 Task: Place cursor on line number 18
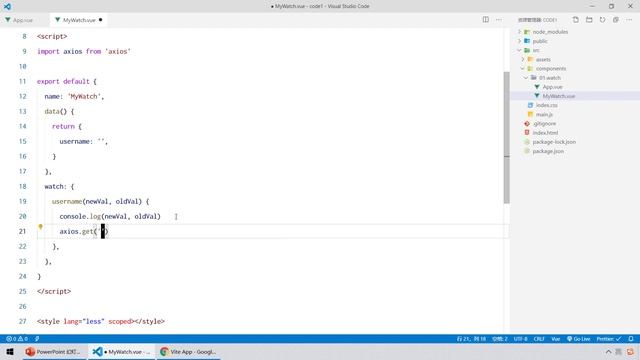22,187
